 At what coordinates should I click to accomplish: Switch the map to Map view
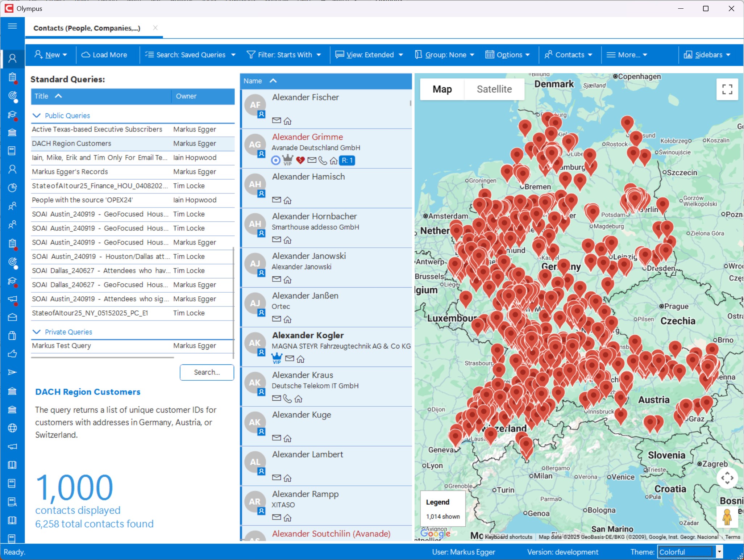point(442,89)
